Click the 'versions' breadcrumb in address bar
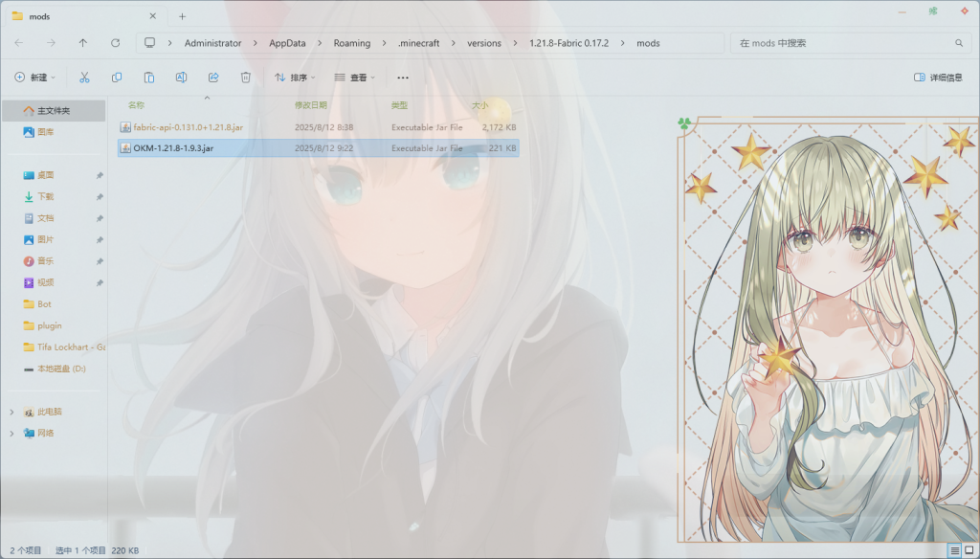This screenshot has width=980, height=559. click(x=482, y=43)
